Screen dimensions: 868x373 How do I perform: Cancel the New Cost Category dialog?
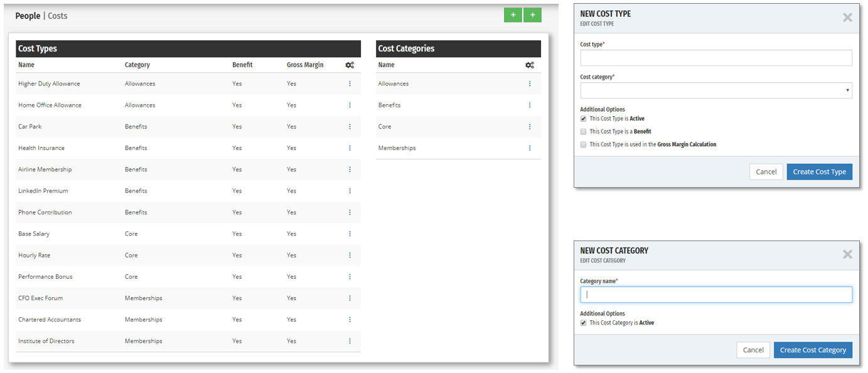tap(753, 350)
